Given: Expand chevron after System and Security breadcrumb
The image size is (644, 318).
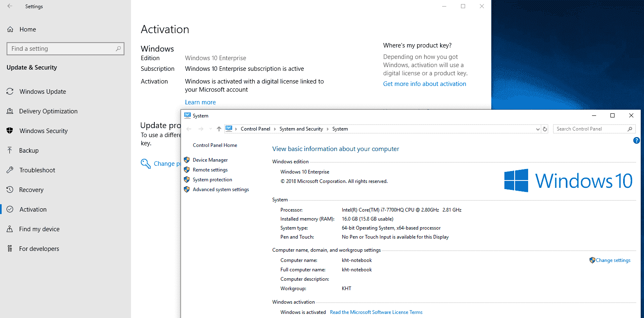Looking at the screenshot, I should pyautogui.click(x=328, y=129).
